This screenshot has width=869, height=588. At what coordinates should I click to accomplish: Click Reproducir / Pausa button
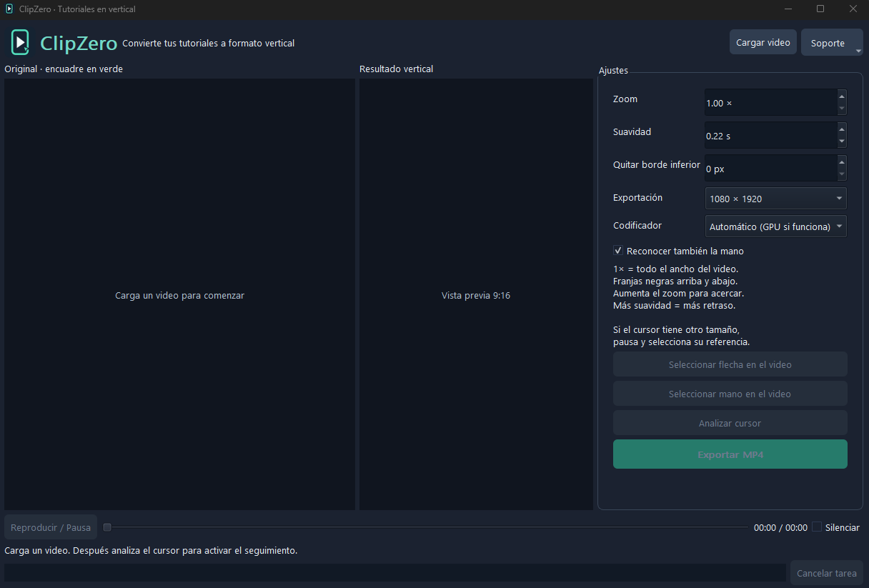[51, 527]
